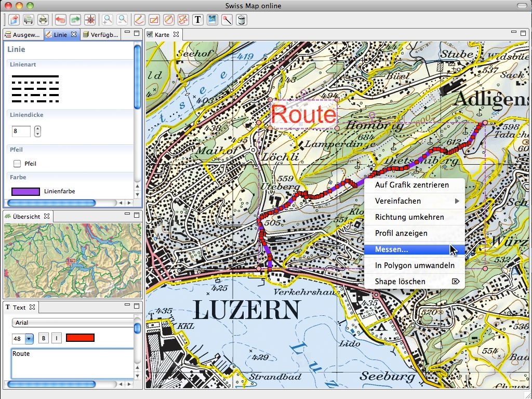
Task: Choose the dash-dot line style, bottom row
Action: [x=35, y=101]
